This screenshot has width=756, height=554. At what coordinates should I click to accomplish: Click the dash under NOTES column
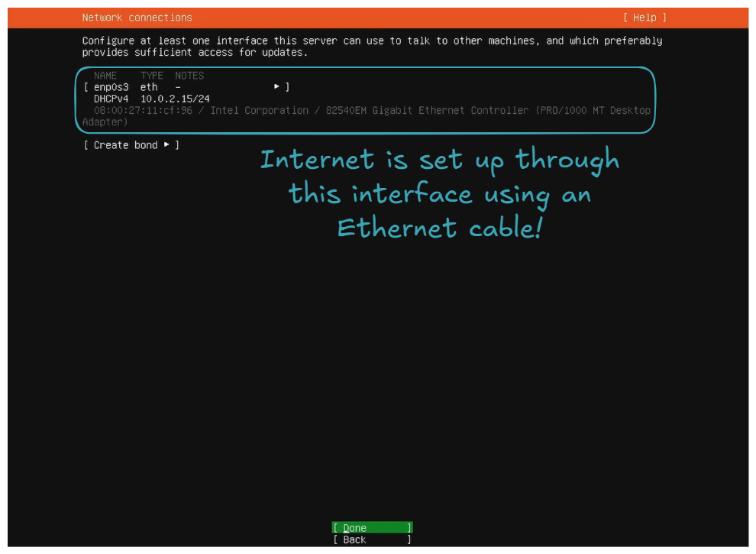coord(178,87)
